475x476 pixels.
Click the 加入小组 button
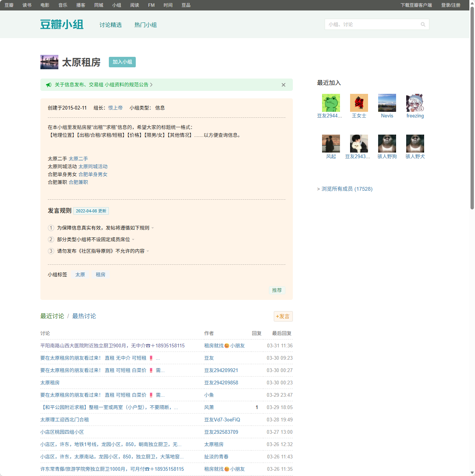122,62
